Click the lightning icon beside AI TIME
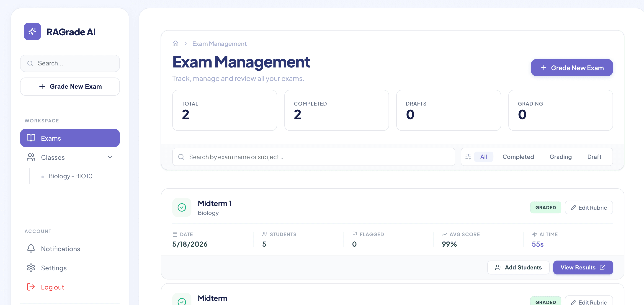 point(534,234)
